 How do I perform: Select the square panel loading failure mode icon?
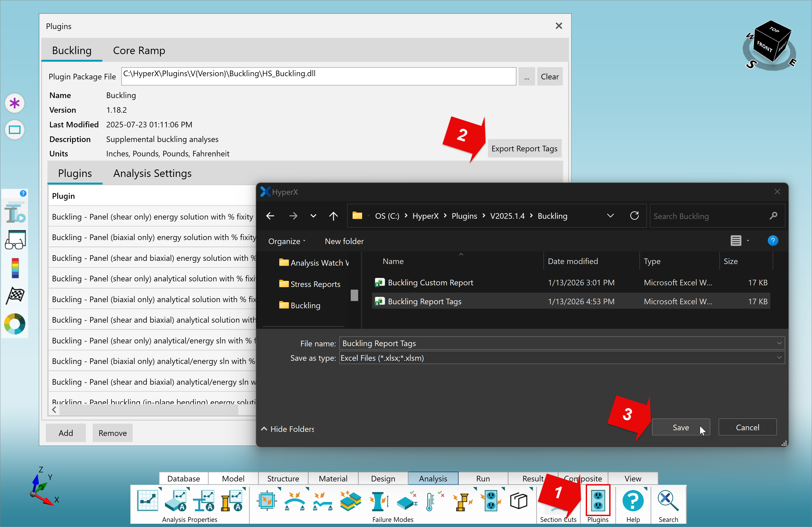267,501
